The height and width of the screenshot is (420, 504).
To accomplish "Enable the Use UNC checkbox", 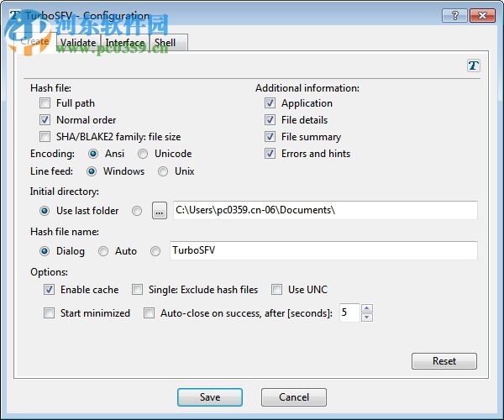I will pyautogui.click(x=276, y=290).
